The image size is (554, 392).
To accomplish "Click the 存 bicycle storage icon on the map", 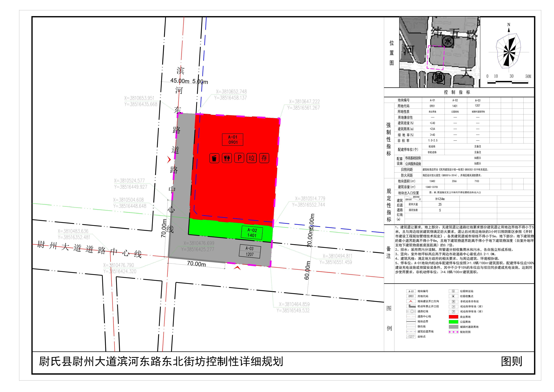I will tap(264, 158).
